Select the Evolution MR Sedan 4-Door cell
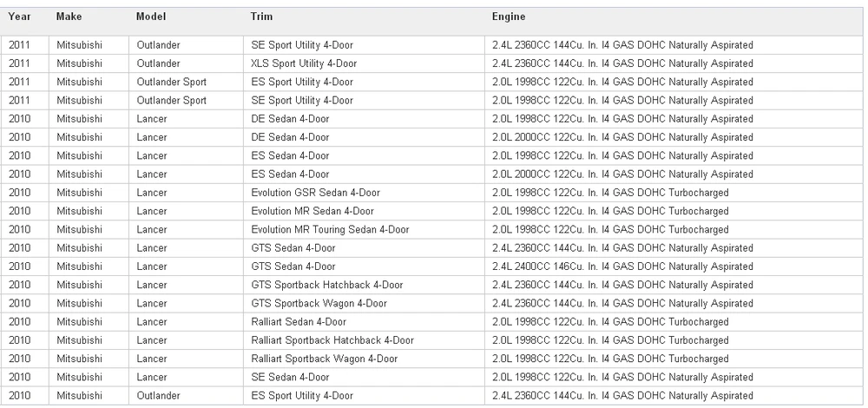 click(x=364, y=211)
